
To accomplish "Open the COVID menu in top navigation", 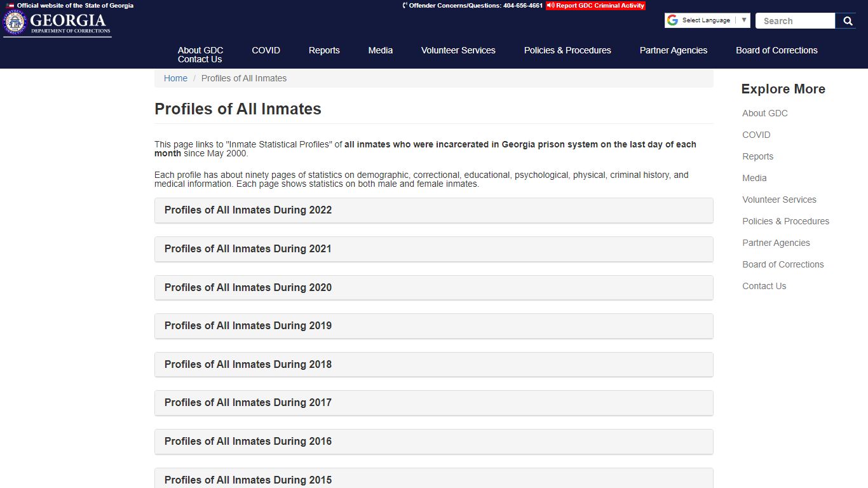I will point(266,50).
